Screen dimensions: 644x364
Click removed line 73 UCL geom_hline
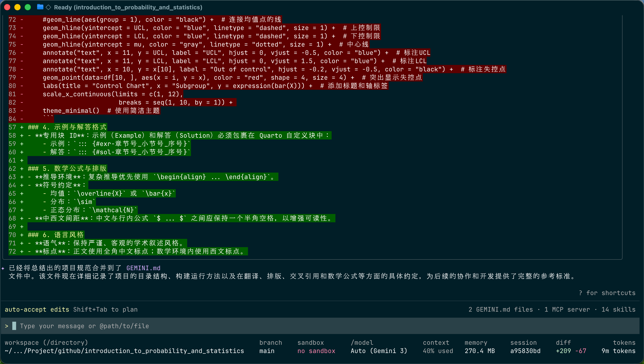pos(195,28)
